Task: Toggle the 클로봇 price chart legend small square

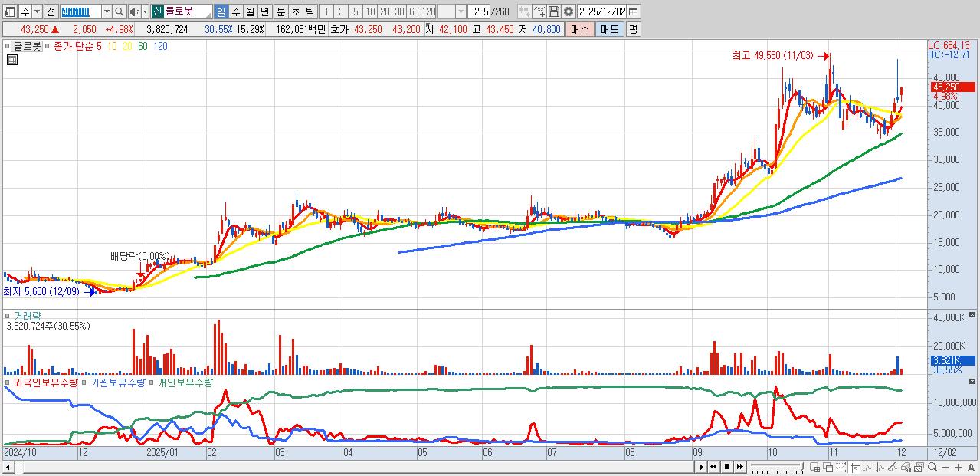Action: pyautogui.click(x=8, y=46)
